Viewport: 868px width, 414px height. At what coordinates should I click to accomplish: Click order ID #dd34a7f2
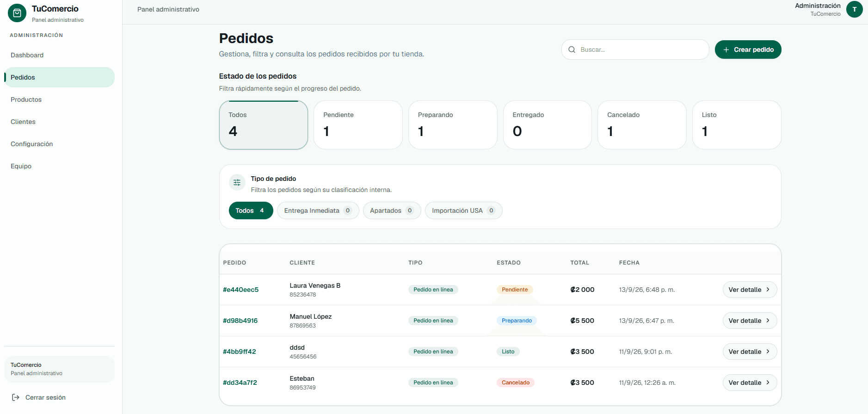(x=240, y=383)
